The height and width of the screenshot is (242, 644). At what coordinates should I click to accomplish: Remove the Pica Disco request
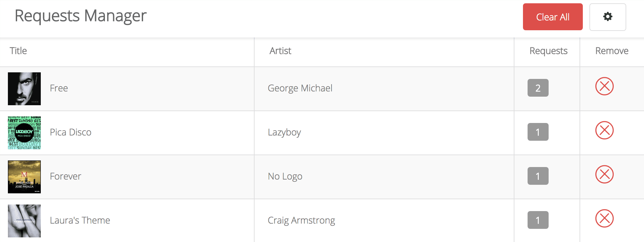(604, 131)
